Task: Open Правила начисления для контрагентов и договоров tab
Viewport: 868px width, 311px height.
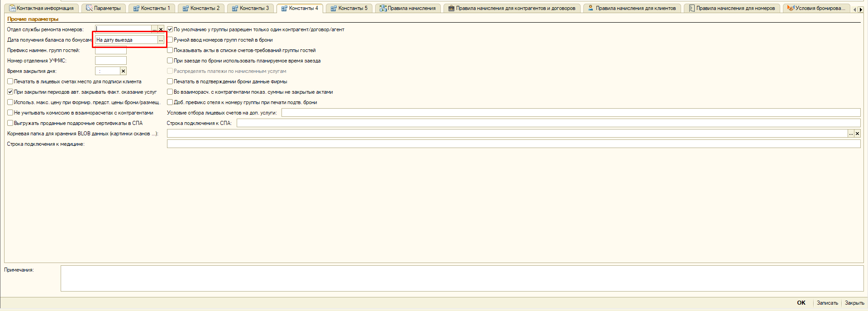Action: [512, 8]
